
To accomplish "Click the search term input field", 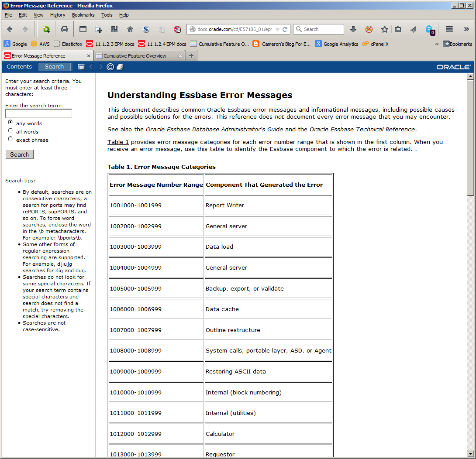I will click(38, 113).
